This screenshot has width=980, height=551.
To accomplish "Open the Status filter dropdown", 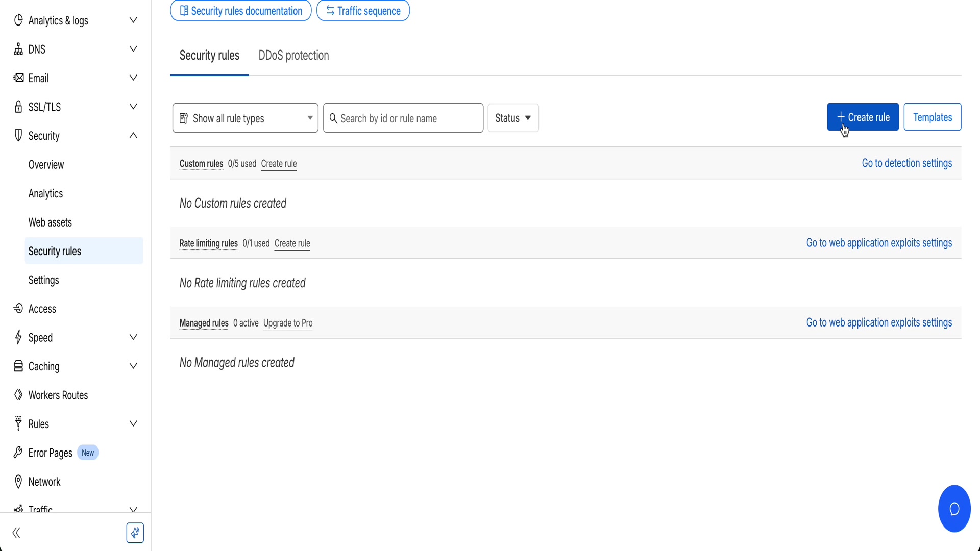I will (x=513, y=118).
